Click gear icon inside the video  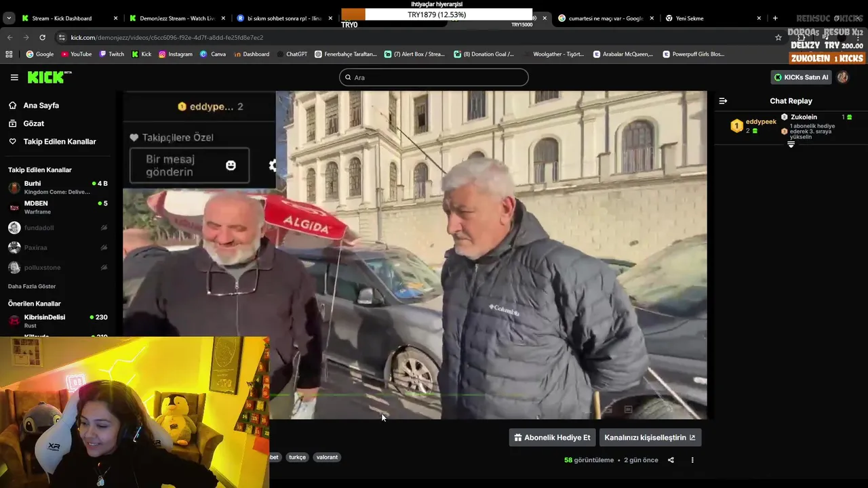pyautogui.click(x=273, y=165)
